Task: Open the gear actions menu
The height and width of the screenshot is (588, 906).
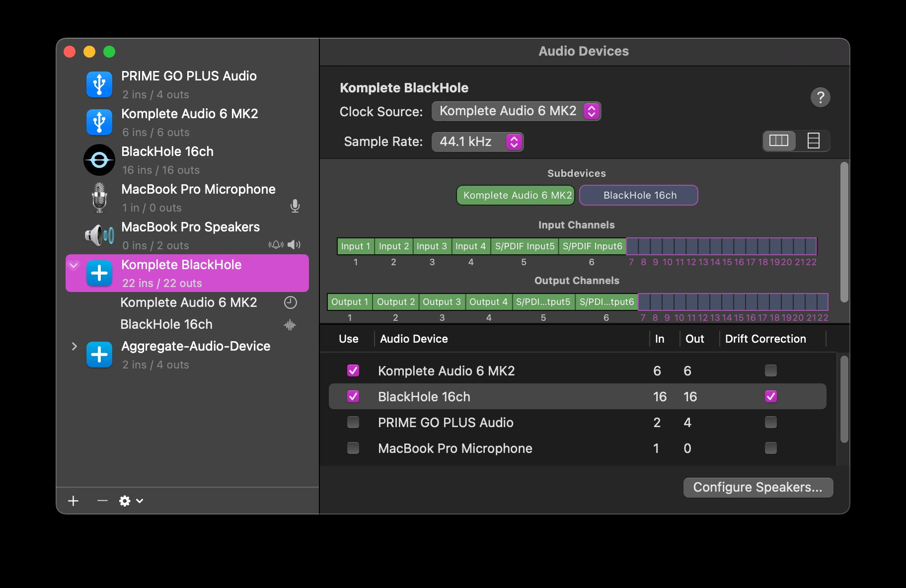Action: pos(131,501)
